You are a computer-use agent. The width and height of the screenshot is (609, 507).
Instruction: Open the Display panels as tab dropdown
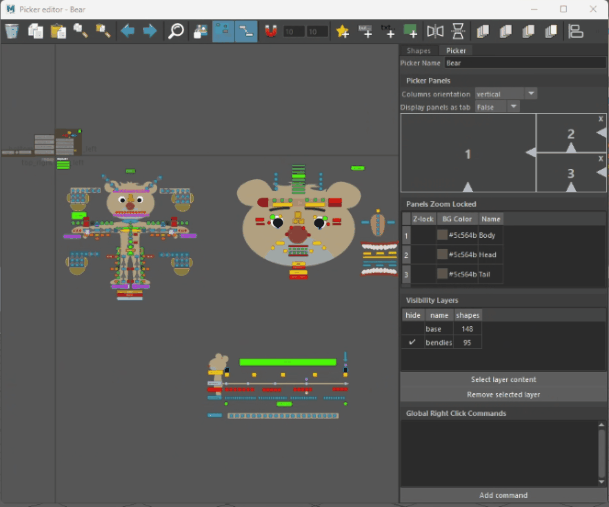(497, 107)
